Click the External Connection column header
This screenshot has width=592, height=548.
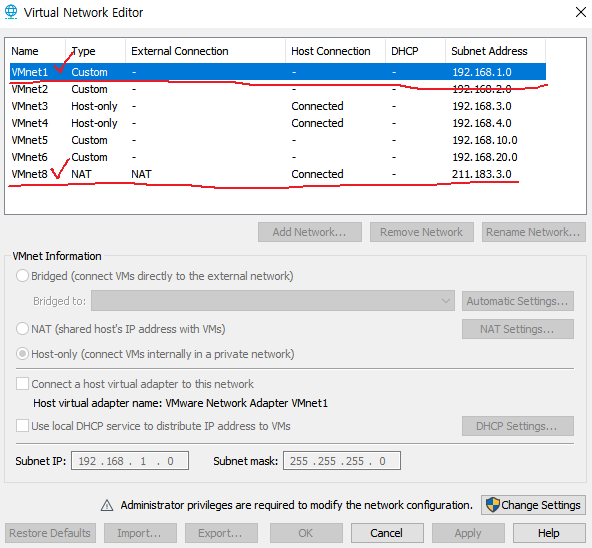click(x=205, y=51)
